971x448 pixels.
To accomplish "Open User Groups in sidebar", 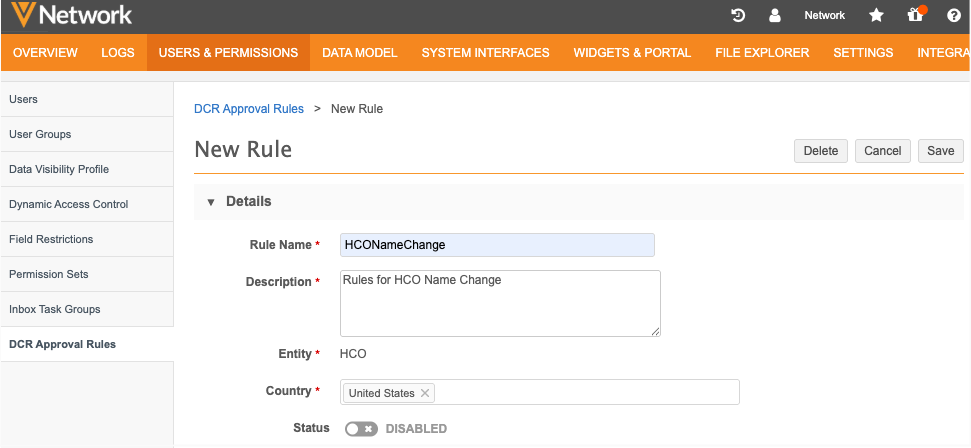I will pyautogui.click(x=87, y=134).
